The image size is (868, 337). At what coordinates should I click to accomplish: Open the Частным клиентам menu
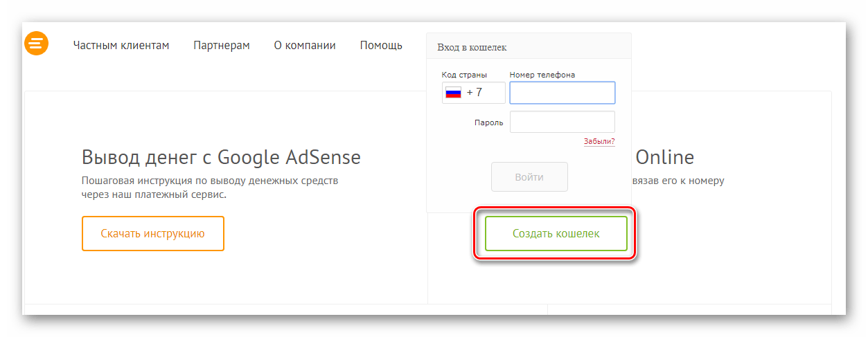[121, 46]
